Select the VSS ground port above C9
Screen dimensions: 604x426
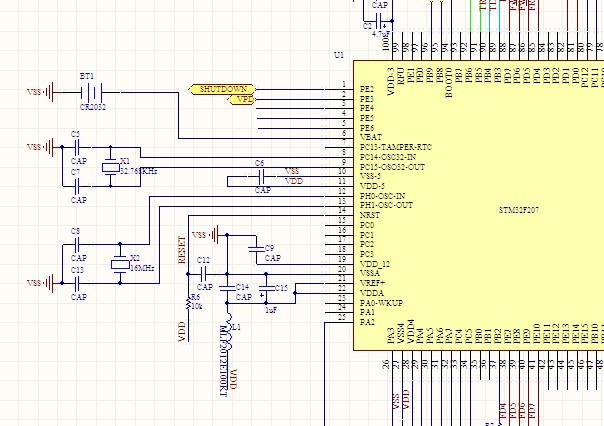(x=205, y=235)
